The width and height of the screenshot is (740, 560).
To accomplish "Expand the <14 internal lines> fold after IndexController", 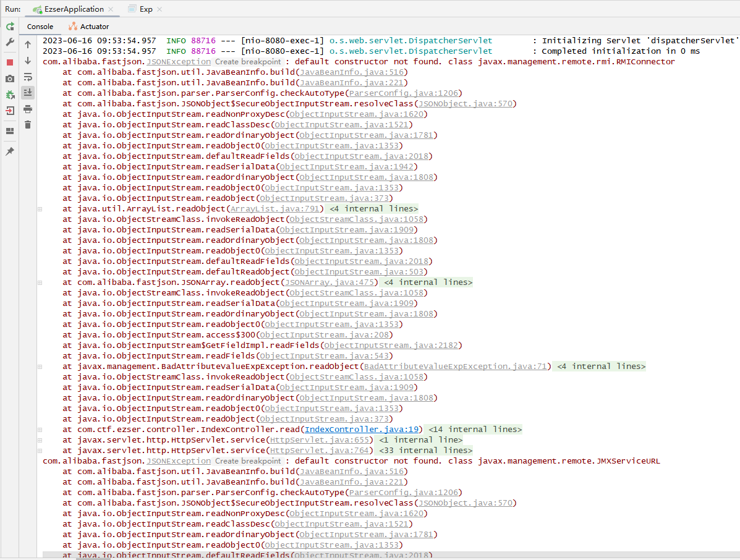I will (475, 430).
